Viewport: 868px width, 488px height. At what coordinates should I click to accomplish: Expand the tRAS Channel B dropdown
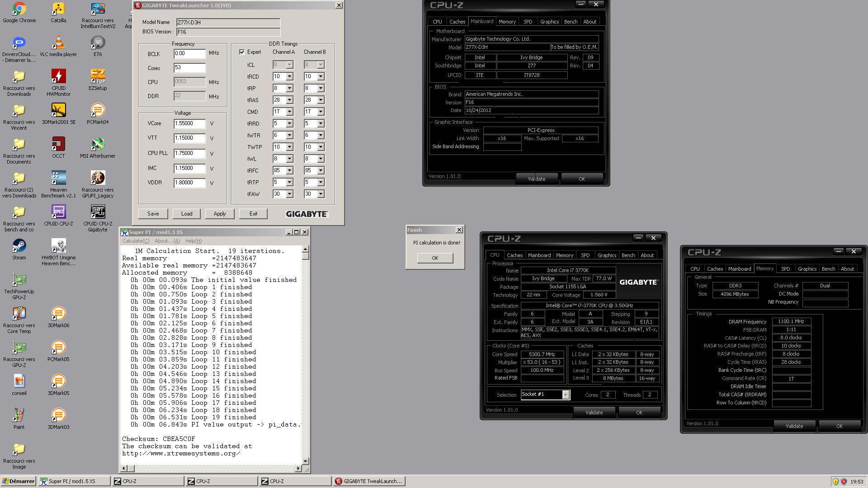click(x=321, y=100)
